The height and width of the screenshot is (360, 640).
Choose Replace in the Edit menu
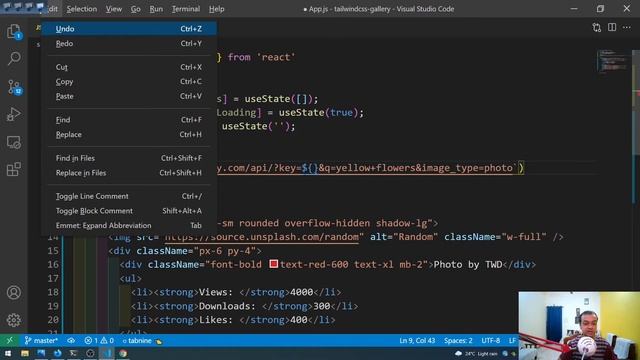pyautogui.click(x=129, y=134)
